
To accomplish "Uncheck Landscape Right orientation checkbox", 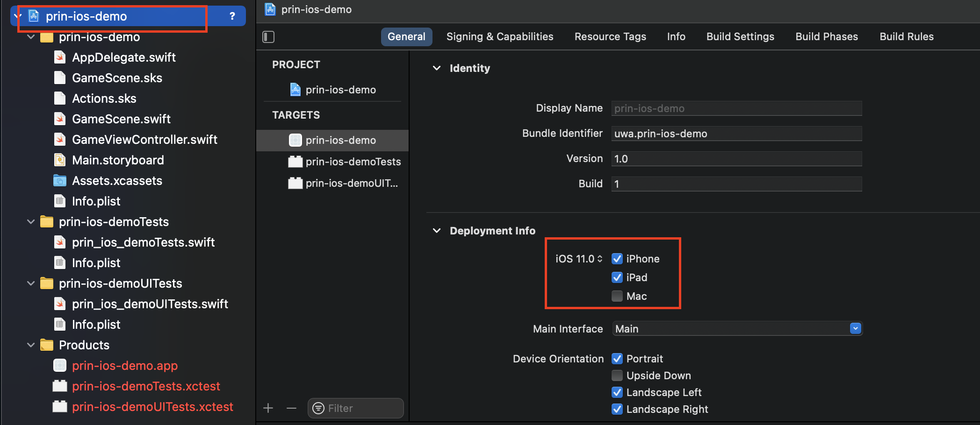I will 617,409.
